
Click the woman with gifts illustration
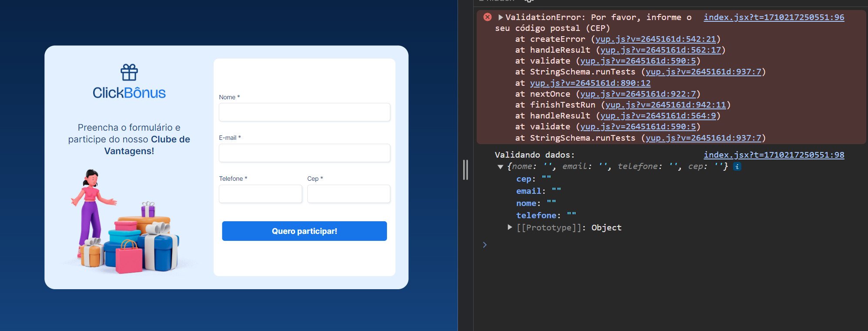[125, 221]
